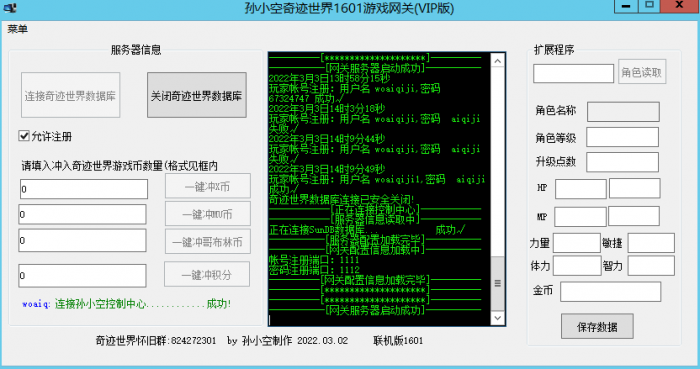Minimize the gateway window
Viewport: 700px width, 369px height.
pyautogui.click(x=626, y=6)
